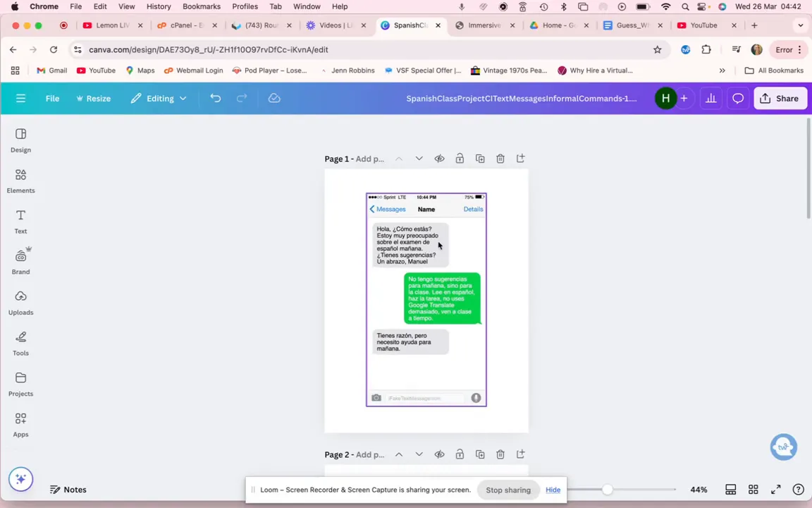The width and height of the screenshot is (812, 508).
Task: Move Page 2 up with chevron
Action: click(399, 454)
